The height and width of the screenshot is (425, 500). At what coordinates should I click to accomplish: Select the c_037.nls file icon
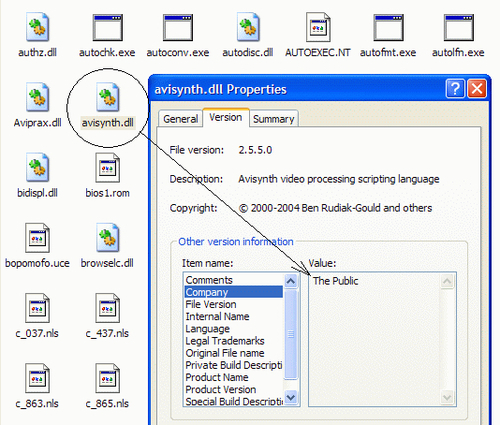[x=37, y=308]
